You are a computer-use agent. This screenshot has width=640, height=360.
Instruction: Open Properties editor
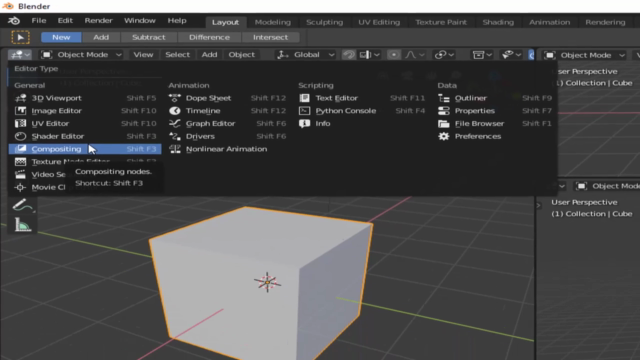tap(494, 111)
